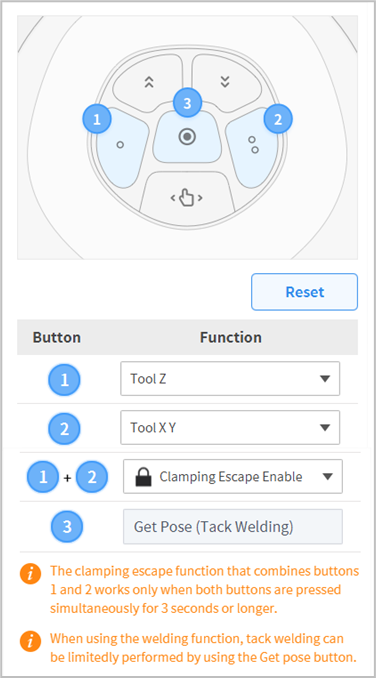Screen dimensions: 376x678
Task: Select the single-dot cockpit button in diagram
Action: [122, 147]
